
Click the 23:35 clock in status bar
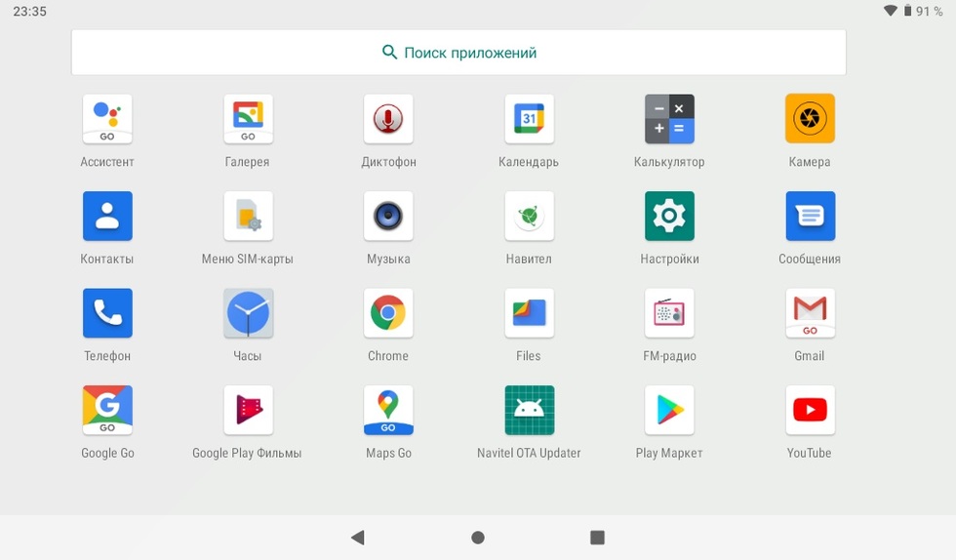pos(30,11)
